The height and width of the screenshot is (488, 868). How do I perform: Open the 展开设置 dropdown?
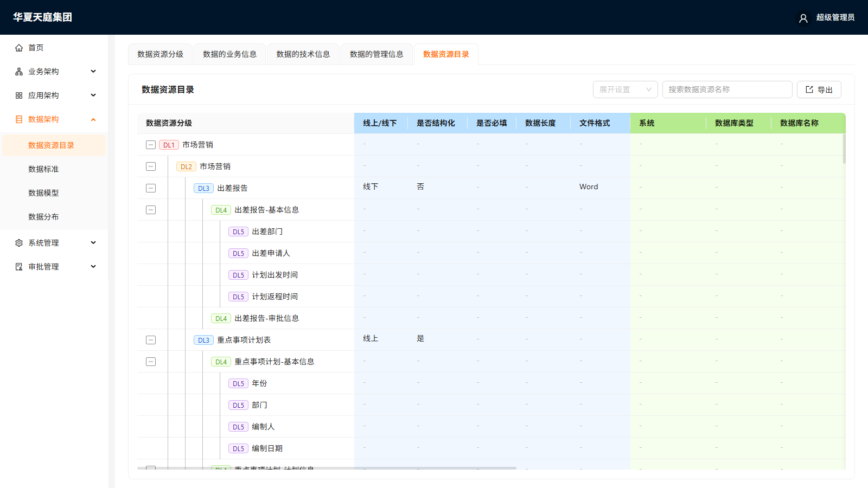[626, 89]
